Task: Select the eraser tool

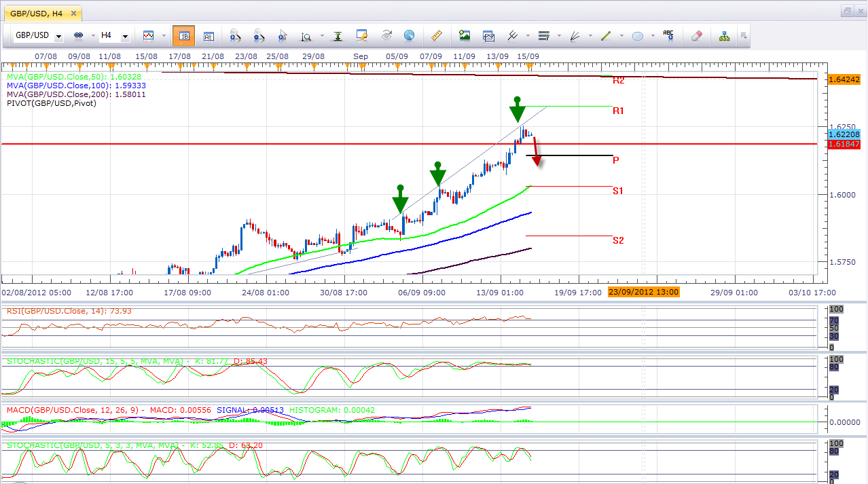Action: click(696, 35)
